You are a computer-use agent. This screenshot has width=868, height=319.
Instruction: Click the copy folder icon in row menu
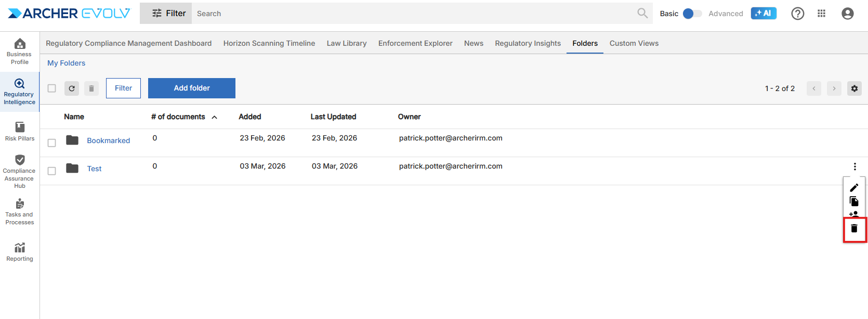tap(854, 201)
